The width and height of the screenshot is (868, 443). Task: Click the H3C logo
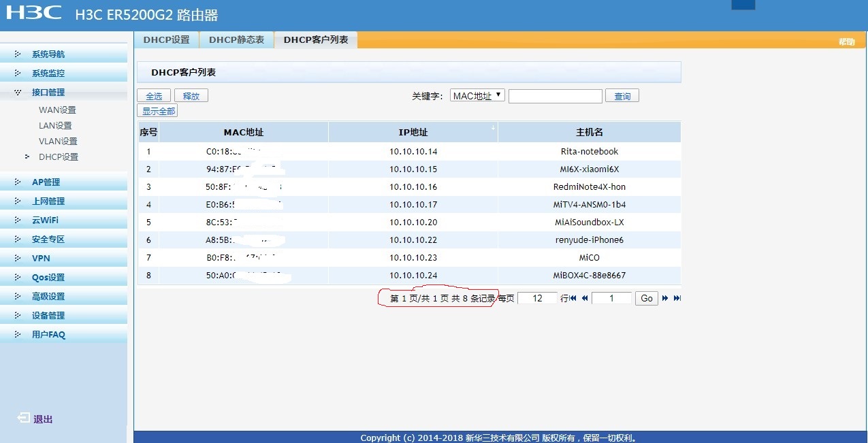(33, 12)
